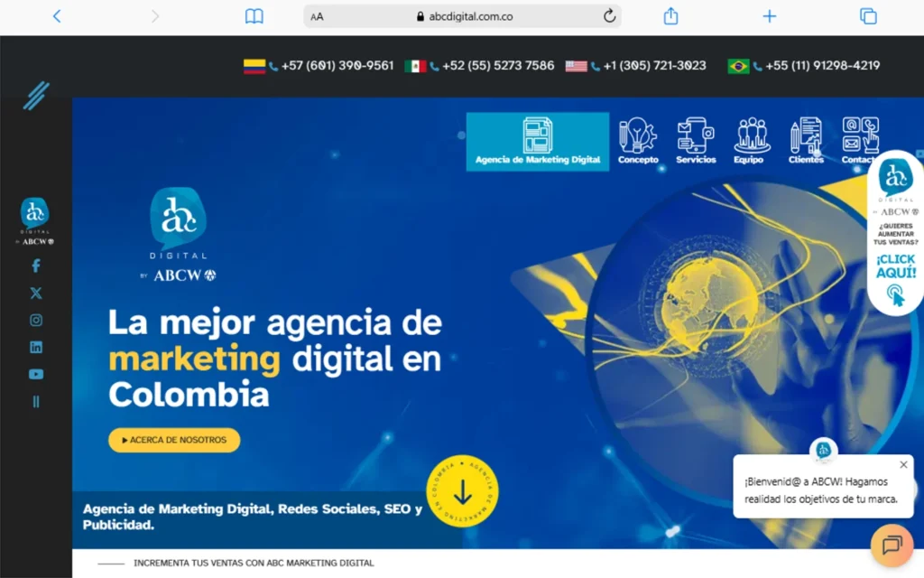Image resolution: width=924 pixels, height=578 pixels.
Task: Toggle the diagonal-lines side menu icon
Action: [36, 96]
